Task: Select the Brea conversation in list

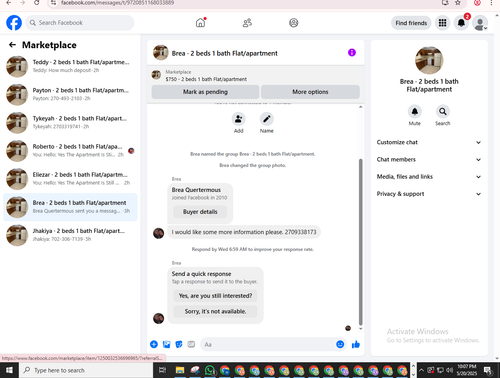Action: tap(70, 207)
